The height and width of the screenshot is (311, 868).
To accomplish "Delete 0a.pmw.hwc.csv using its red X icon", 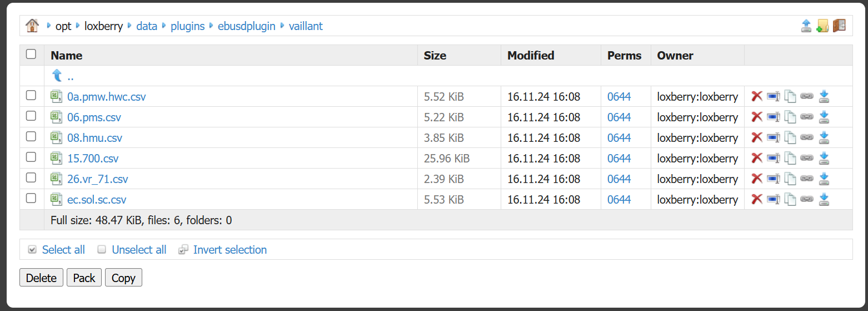I will (x=756, y=96).
